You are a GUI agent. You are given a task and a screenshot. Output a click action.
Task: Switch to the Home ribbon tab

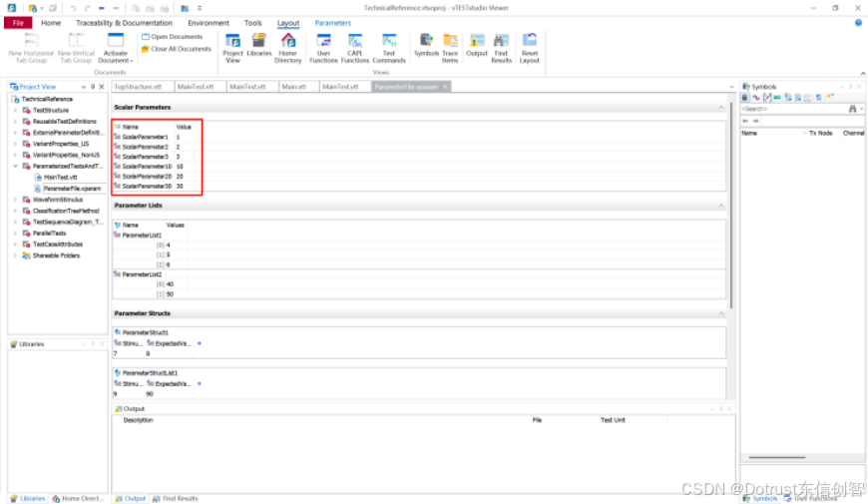[51, 23]
